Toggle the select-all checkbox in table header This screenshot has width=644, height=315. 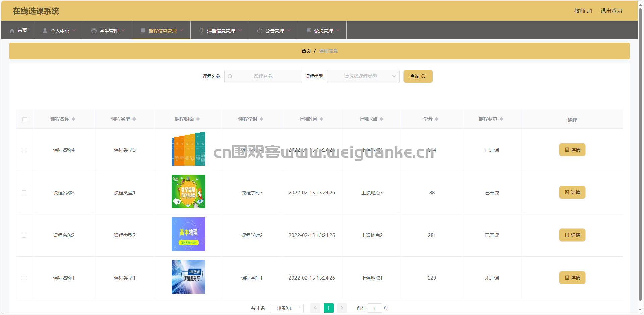pos(25,120)
